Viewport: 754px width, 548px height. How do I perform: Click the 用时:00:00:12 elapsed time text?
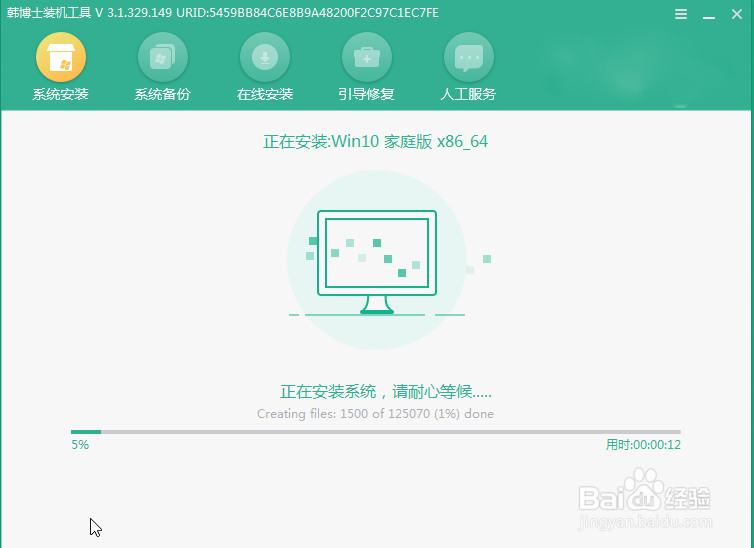(x=643, y=445)
